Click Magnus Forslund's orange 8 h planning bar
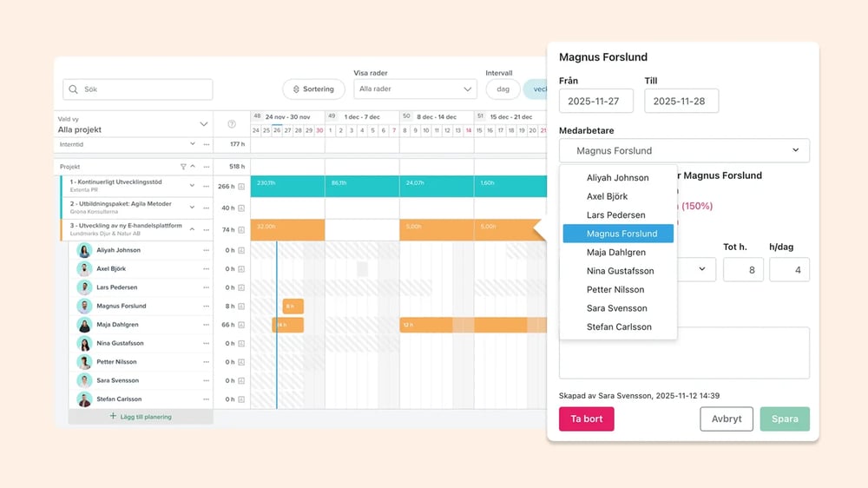 293,307
